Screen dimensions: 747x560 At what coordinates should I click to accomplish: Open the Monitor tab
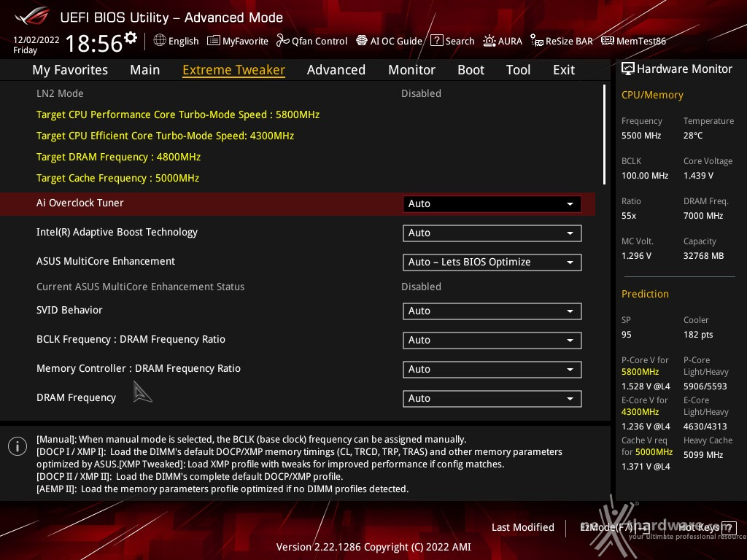[411, 70]
